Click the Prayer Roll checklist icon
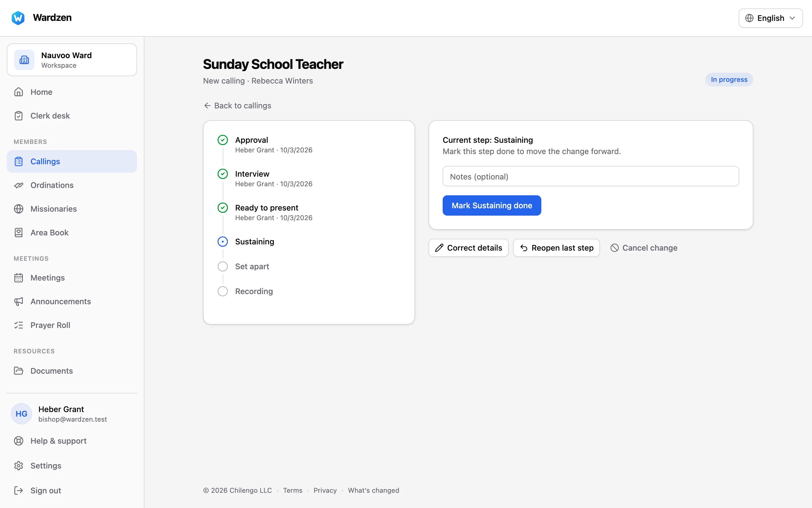Screen dimensions: 812x508 click(18, 325)
